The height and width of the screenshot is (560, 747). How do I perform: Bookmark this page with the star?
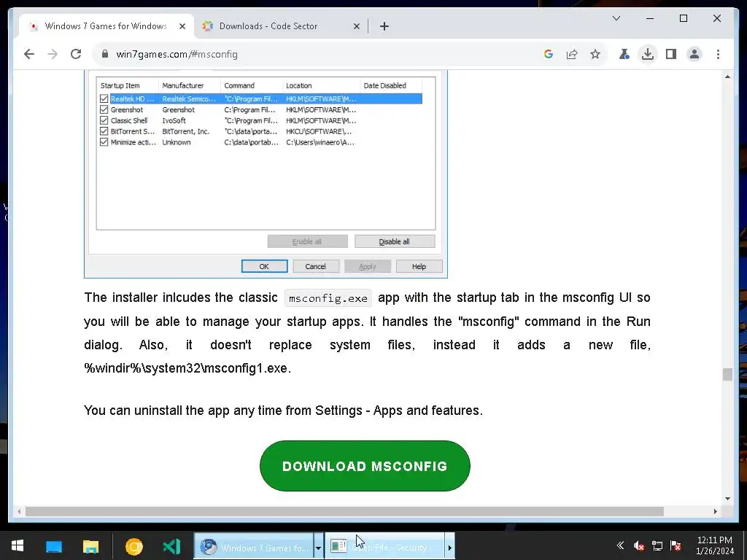click(x=595, y=54)
